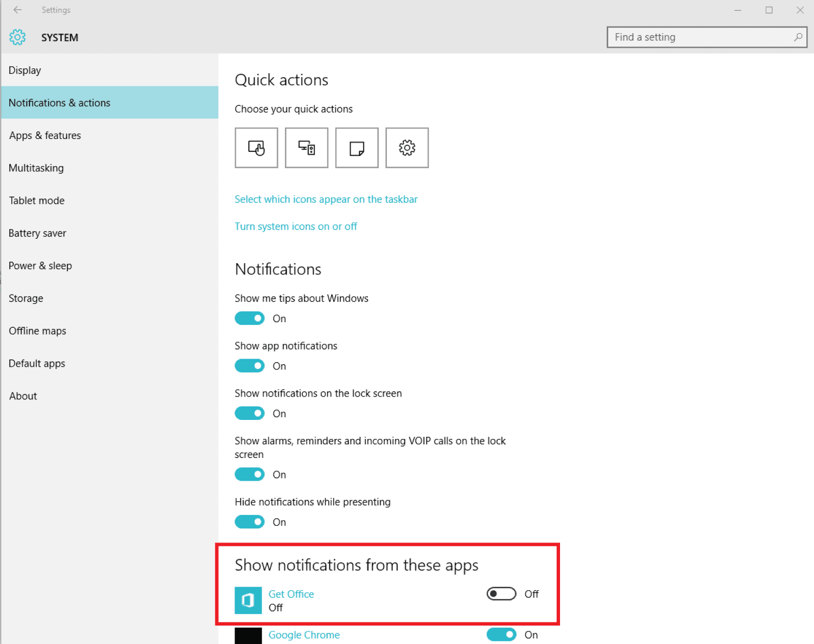Open Storage settings
Viewport: 814px width, 644px height.
(110, 298)
